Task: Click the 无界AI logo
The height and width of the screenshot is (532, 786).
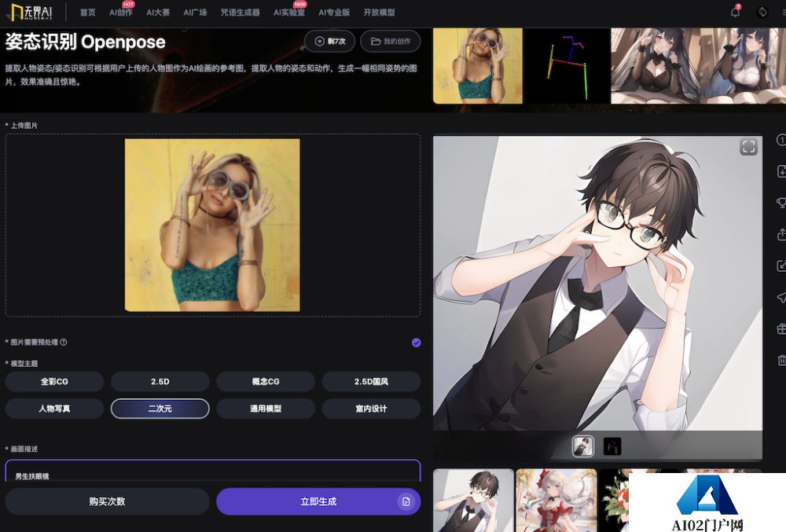Action: (32, 13)
